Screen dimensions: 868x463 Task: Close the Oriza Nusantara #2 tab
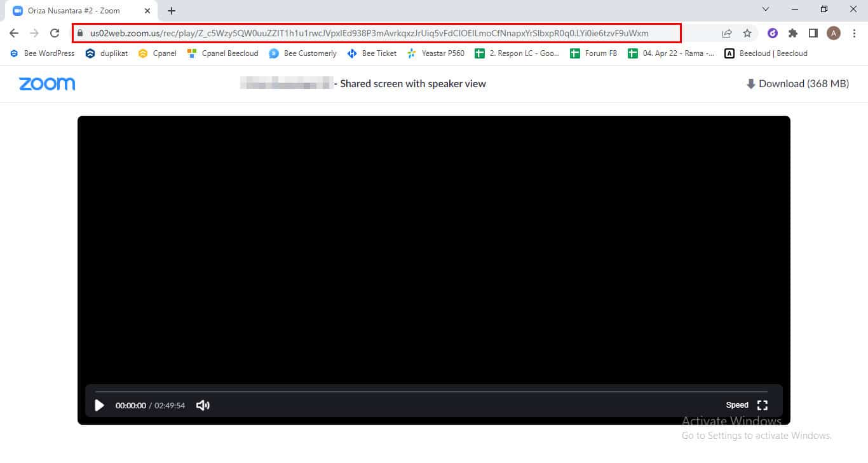click(147, 11)
